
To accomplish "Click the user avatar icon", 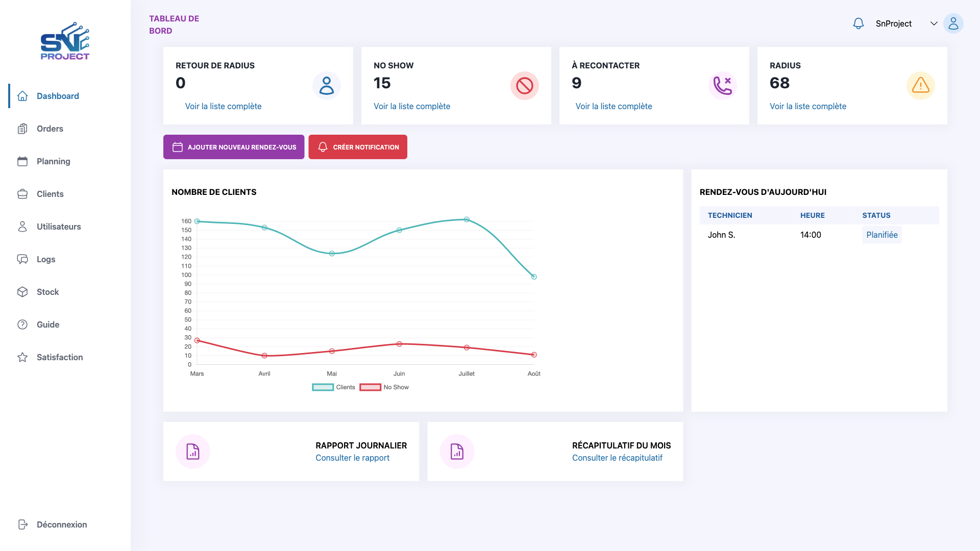I will [x=953, y=23].
